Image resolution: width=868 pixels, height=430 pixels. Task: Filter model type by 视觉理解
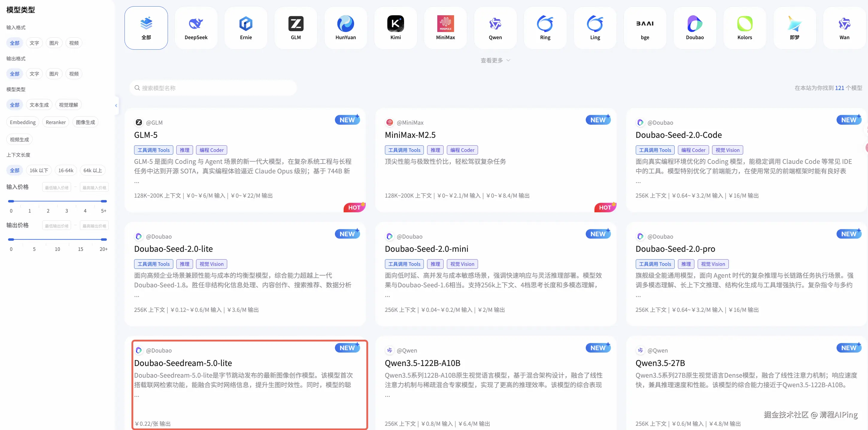(x=69, y=105)
